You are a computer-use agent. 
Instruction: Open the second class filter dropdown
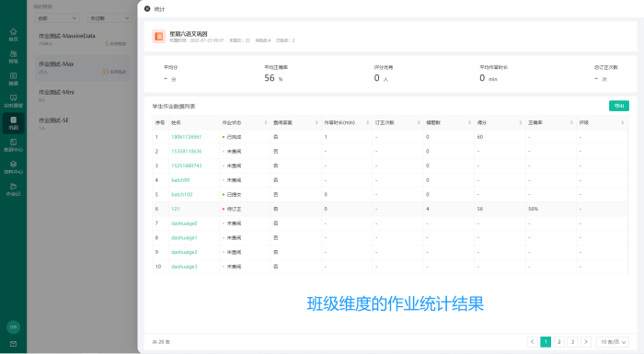[109, 18]
